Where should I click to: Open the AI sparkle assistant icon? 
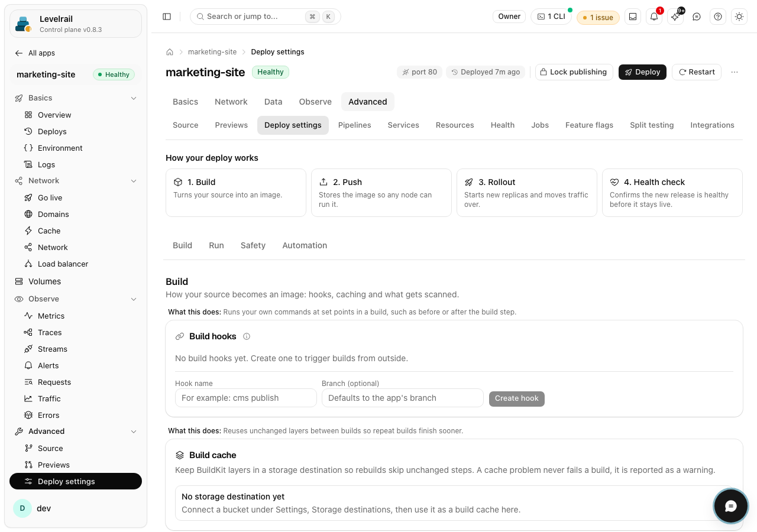(x=675, y=17)
